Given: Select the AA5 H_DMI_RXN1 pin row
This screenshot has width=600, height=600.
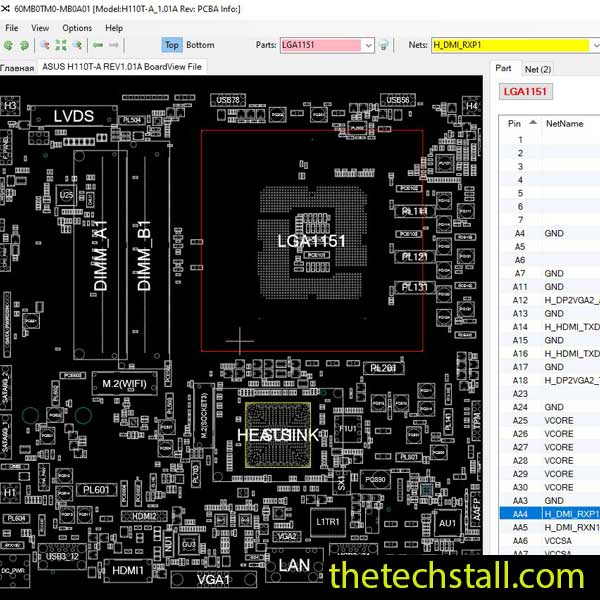Looking at the screenshot, I should [550, 527].
